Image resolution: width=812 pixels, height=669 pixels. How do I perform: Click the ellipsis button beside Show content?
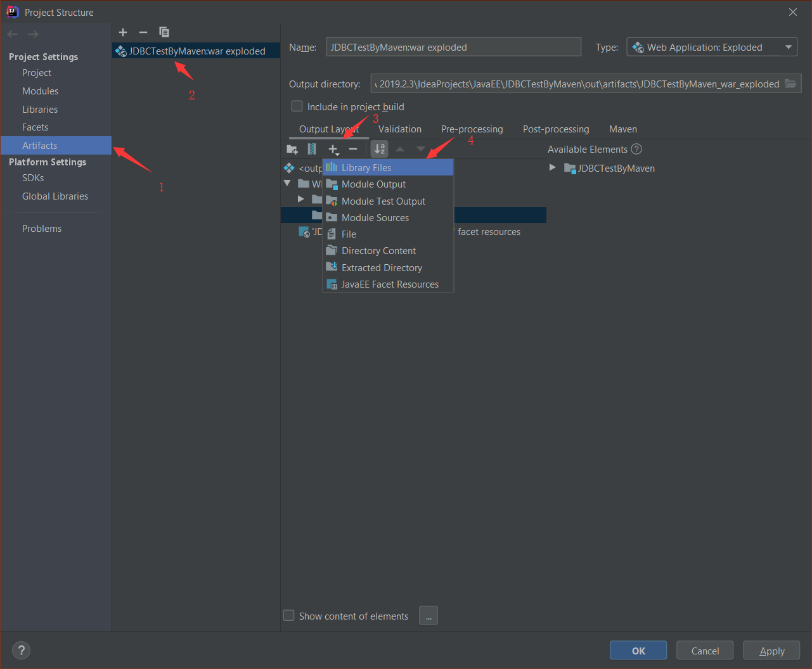(429, 615)
